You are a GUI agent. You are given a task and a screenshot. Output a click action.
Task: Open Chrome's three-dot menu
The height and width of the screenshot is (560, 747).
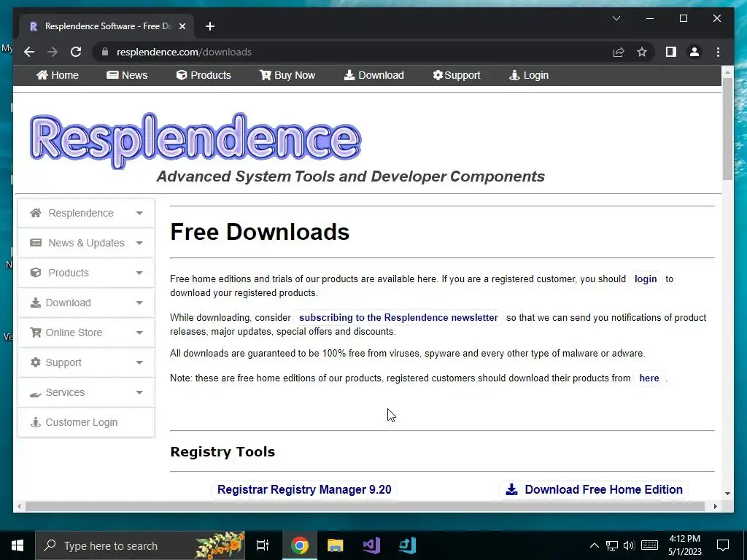718,52
